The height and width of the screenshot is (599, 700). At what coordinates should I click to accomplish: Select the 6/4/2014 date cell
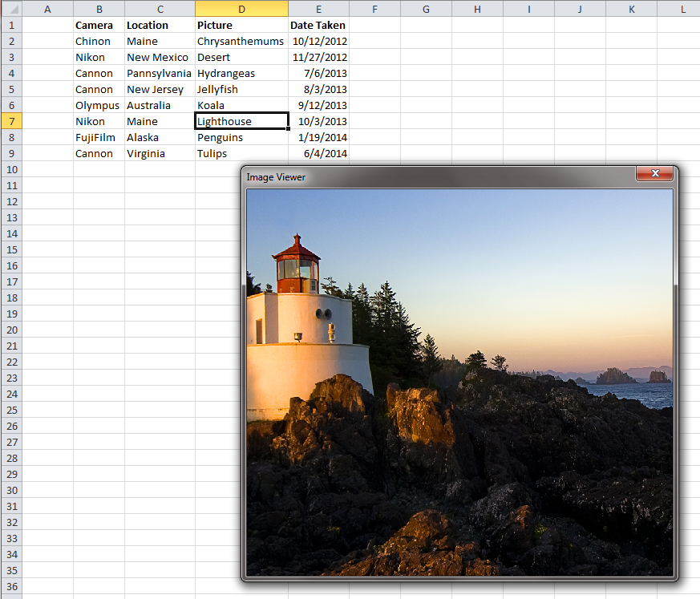coord(319,153)
